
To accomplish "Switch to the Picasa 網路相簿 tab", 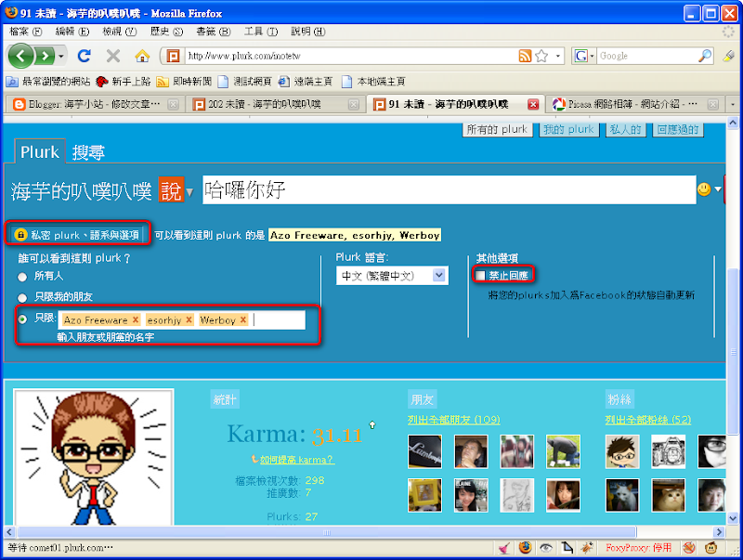I will pos(634,104).
